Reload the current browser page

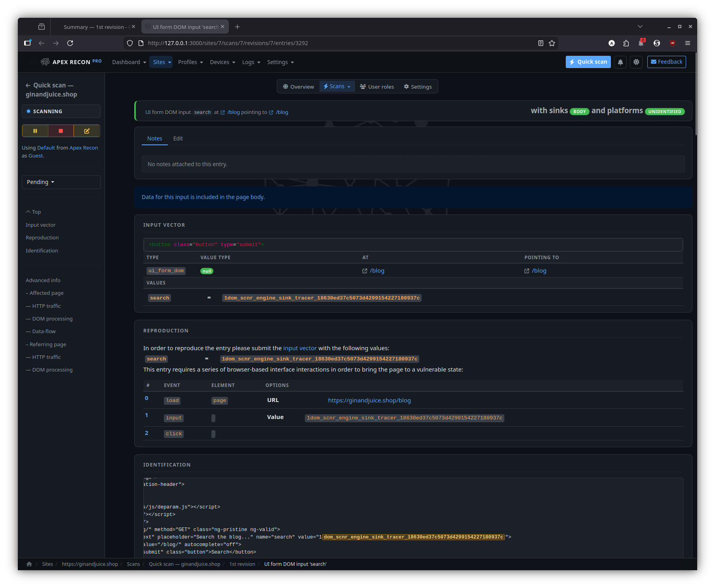(x=70, y=43)
